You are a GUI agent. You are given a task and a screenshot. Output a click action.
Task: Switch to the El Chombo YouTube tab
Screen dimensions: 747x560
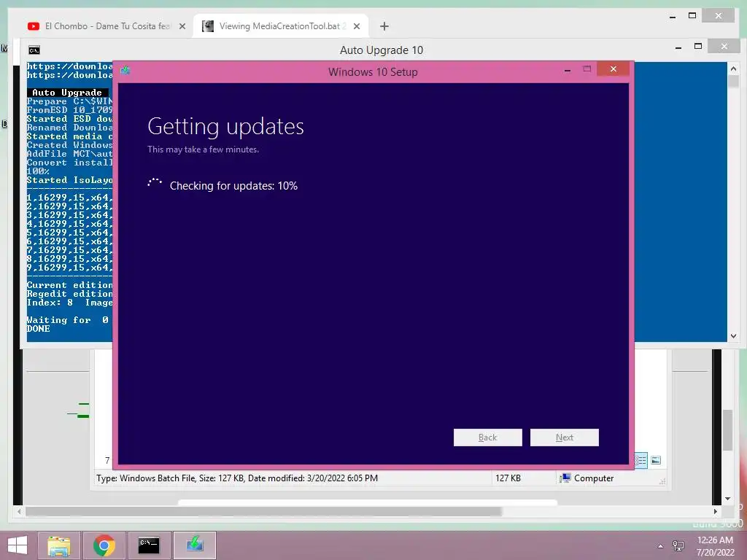coord(101,26)
